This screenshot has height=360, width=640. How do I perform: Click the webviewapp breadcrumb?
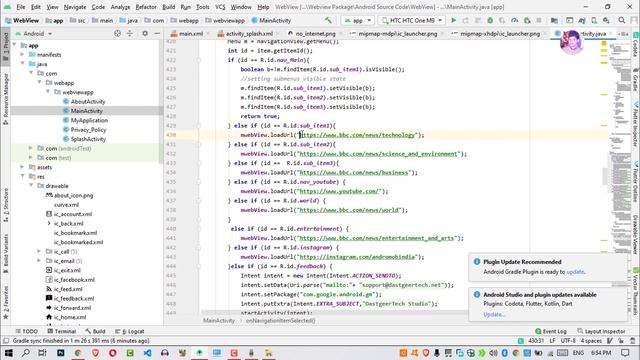pos(225,20)
